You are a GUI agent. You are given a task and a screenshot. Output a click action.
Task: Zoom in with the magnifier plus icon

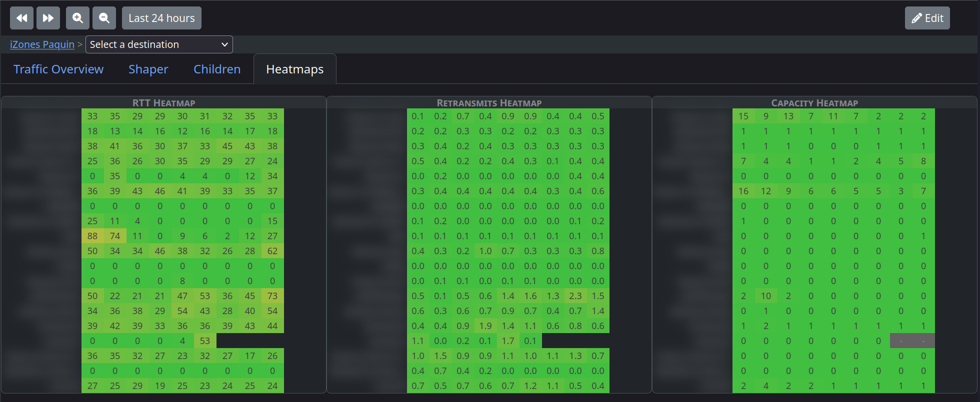point(78,18)
